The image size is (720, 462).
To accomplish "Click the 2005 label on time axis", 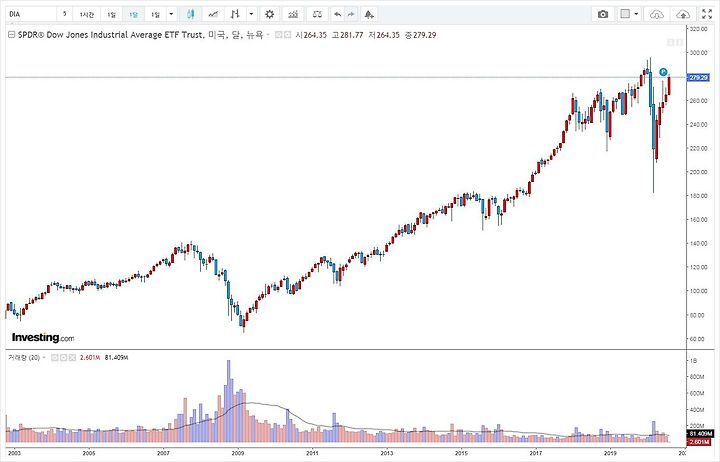I will (89, 453).
